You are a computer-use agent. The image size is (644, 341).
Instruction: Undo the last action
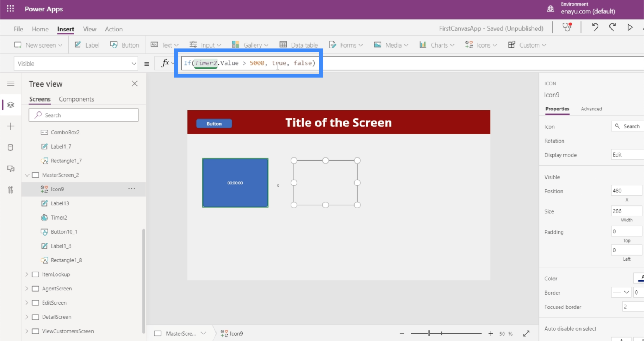[595, 27]
